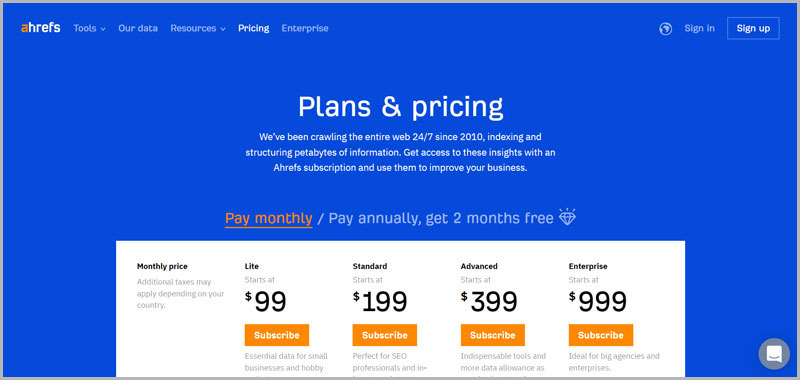800x380 pixels.
Task: Go to the Pricing tab
Action: click(x=254, y=29)
